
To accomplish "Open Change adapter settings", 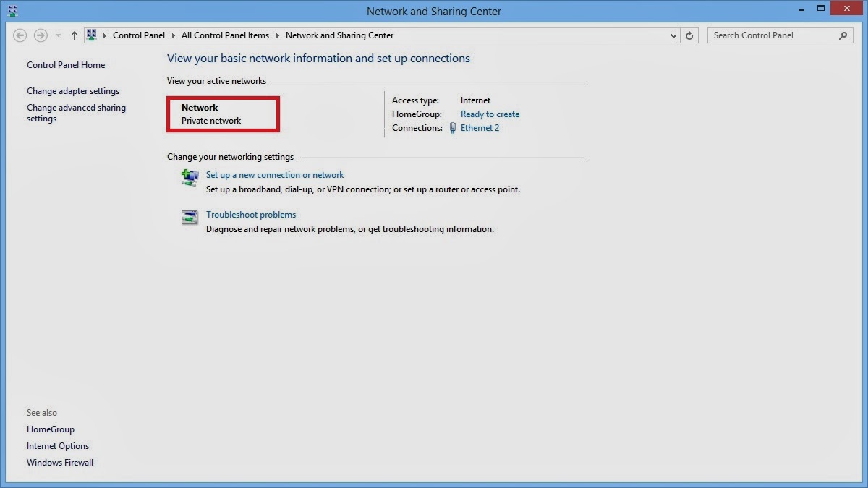I will coord(73,91).
